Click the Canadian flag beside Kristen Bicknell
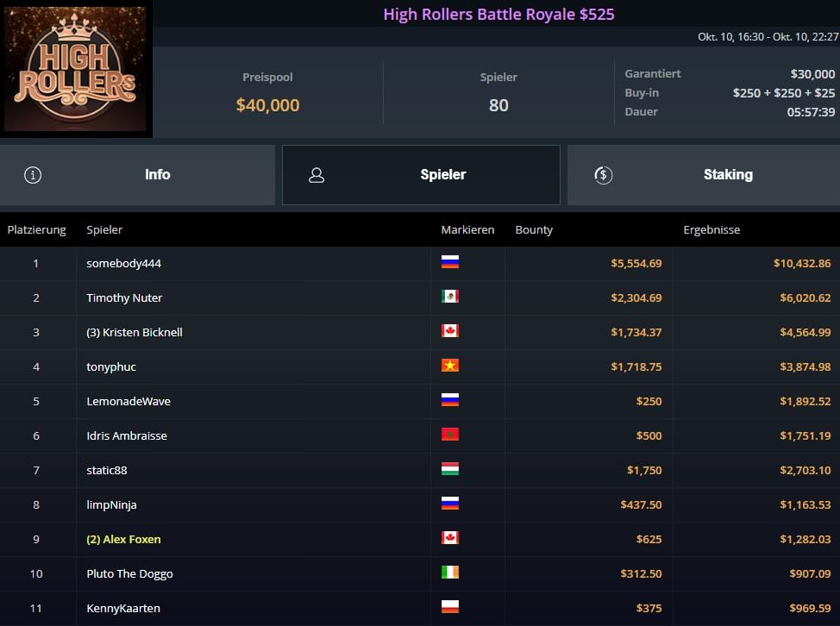 [x=449, y=331]
